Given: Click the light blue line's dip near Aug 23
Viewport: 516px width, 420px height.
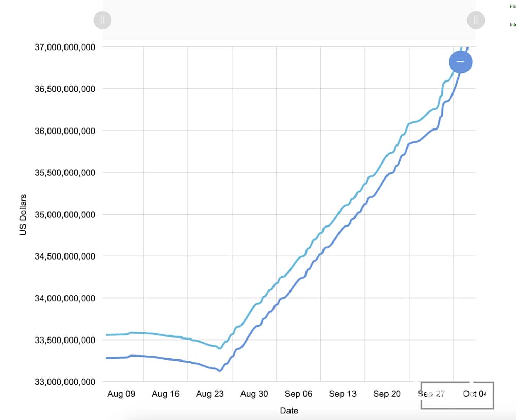Looking at the screenshot, I should click(x=220, y=348).
